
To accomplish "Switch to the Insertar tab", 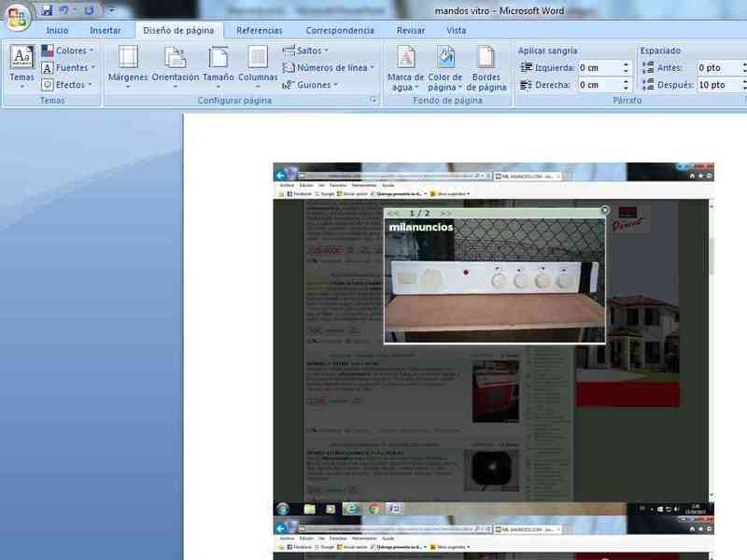I will tap(105, 30).
